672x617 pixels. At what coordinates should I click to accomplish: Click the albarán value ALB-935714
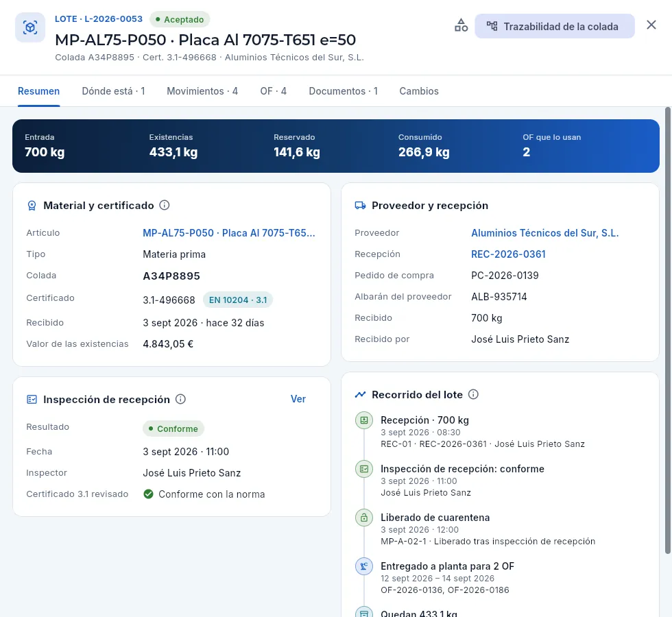[x=499, y=296]
